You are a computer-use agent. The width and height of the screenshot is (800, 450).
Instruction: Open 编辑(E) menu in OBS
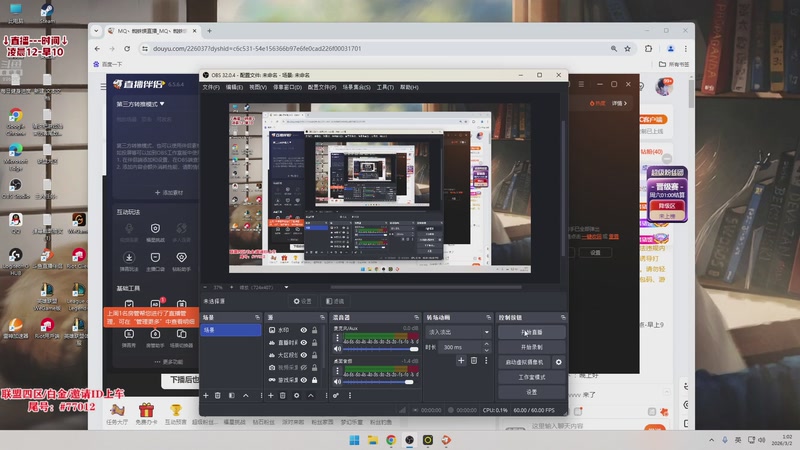coord(234,87)
